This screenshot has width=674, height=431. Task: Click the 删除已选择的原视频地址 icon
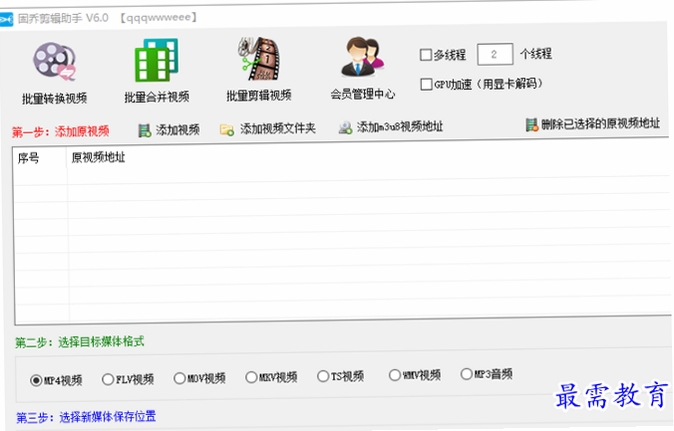pyautogui.click(x=532, y=125)
